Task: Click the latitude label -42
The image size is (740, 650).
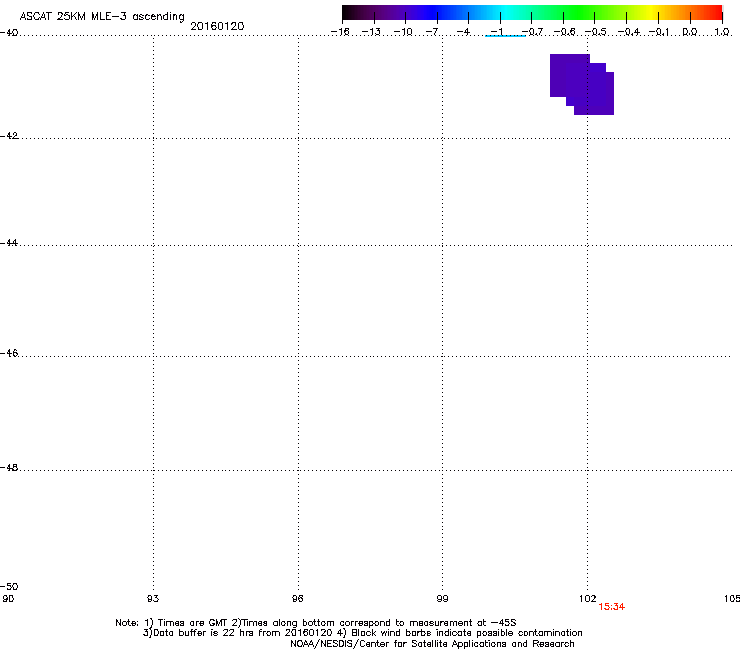Action: click(x=9, y=136)
